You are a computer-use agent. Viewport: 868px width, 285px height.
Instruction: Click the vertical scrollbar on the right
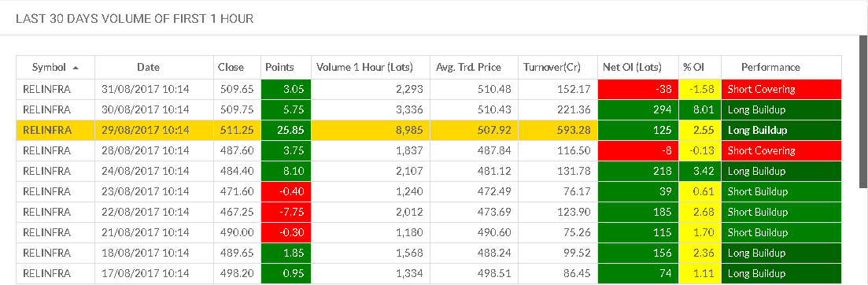point(863,111)
